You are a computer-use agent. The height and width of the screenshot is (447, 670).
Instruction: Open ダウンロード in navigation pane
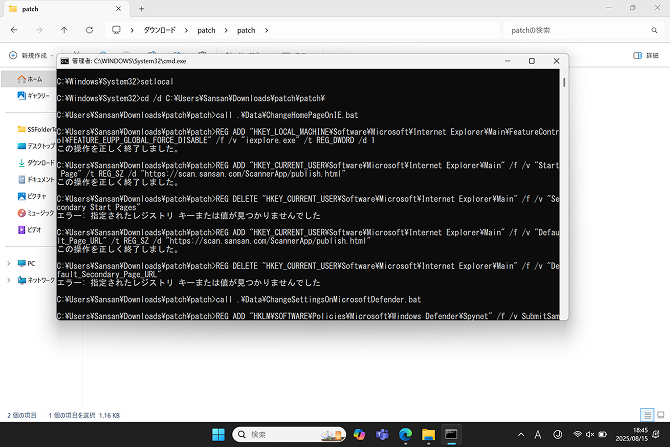(x=36, y=163)
